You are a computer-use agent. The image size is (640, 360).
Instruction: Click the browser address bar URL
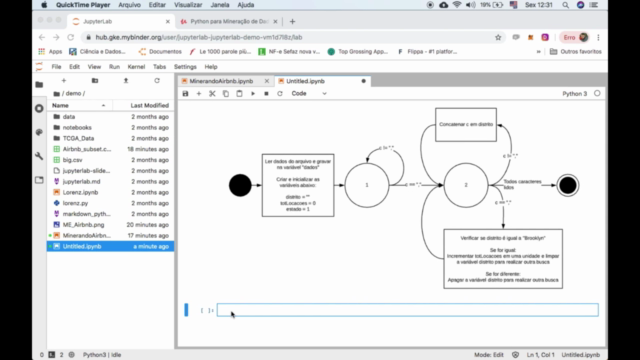[x=199, y=37]
